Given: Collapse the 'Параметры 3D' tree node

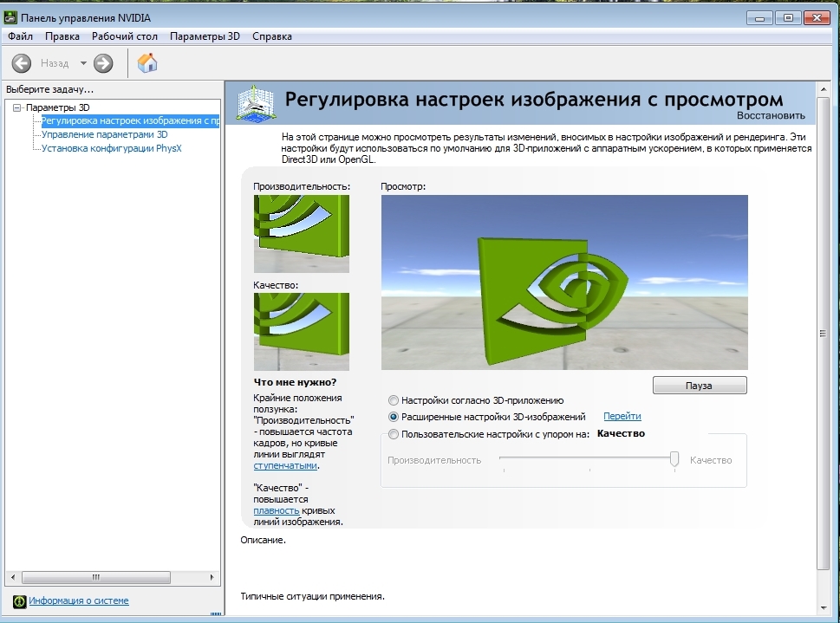Looking at the screenshot, I should pyautogui.click(x=16, y=107).
